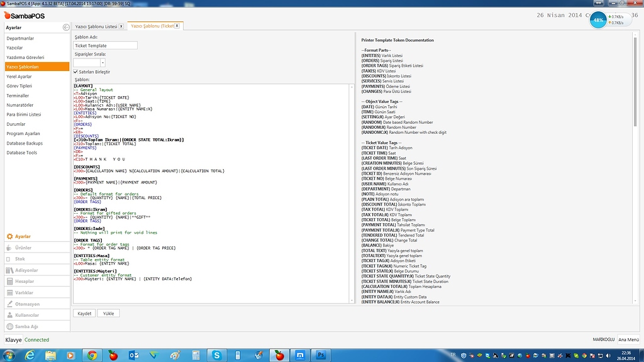This screenshot has width=644, height=362.
Task: Switch to Yazıcı Şablonu Listesi tab
Action: pyautogui.click(x=96, y=26)
